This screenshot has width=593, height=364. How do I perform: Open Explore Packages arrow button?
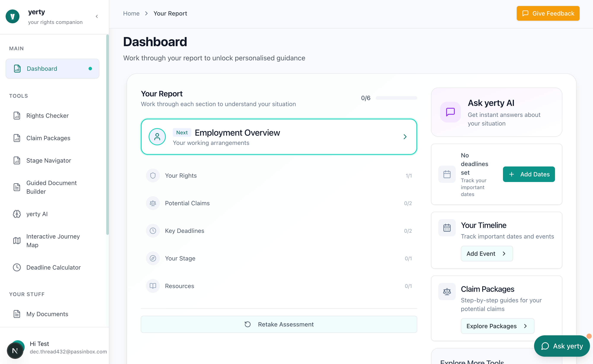[x=497, y=326]
